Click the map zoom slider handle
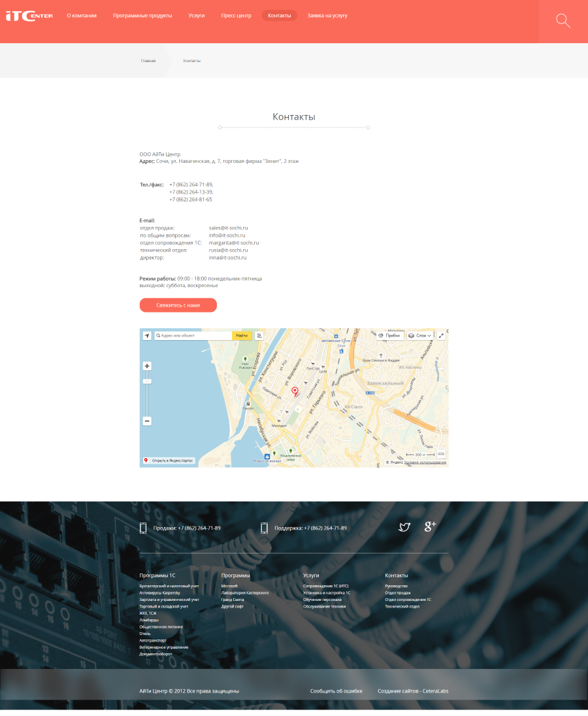 pos(147,381)
